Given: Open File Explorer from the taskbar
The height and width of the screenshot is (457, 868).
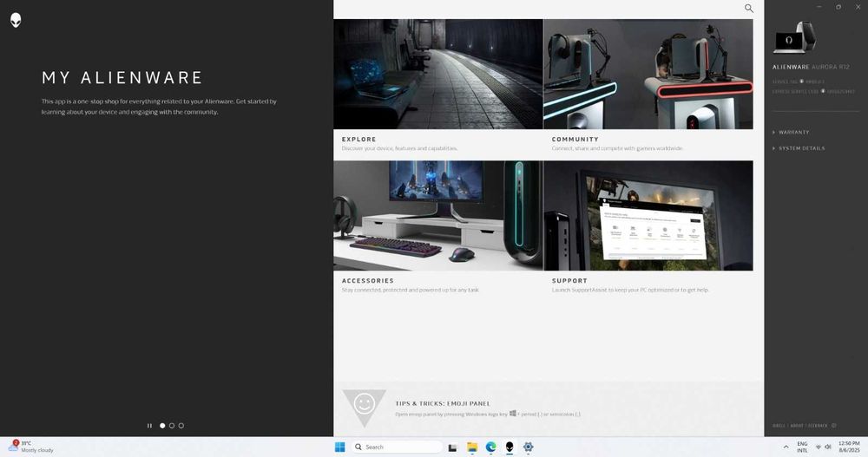Looking at the screenshot, I should point(471,447).
